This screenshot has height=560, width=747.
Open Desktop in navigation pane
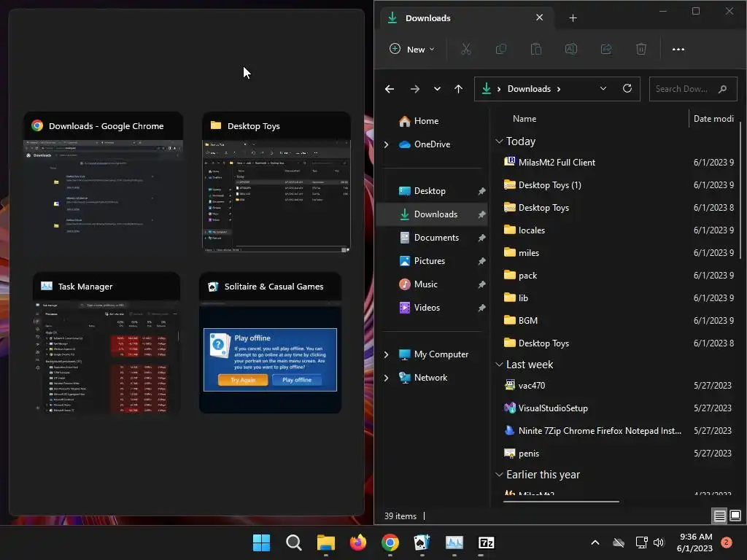tap(433, 191)
